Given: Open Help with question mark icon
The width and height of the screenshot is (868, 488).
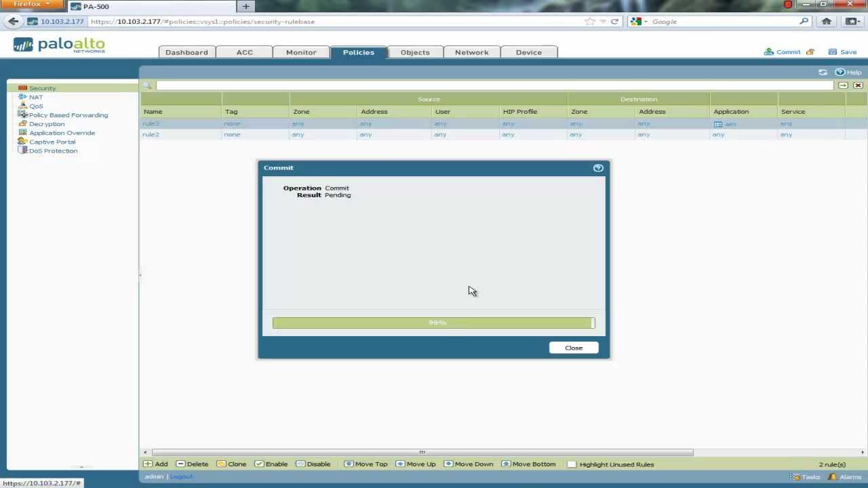Looking at the screenshot, I should tap(840, 72).
